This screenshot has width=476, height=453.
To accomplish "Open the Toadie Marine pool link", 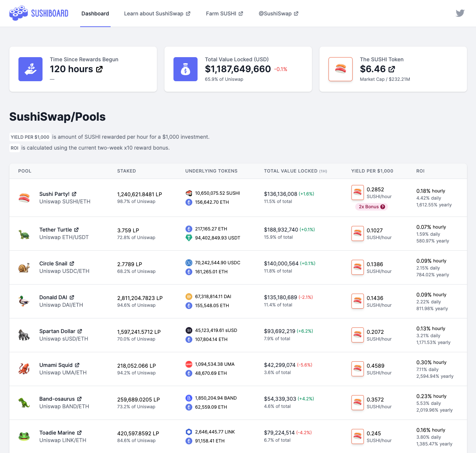I will pyautogui.click(x=61, y=433).
